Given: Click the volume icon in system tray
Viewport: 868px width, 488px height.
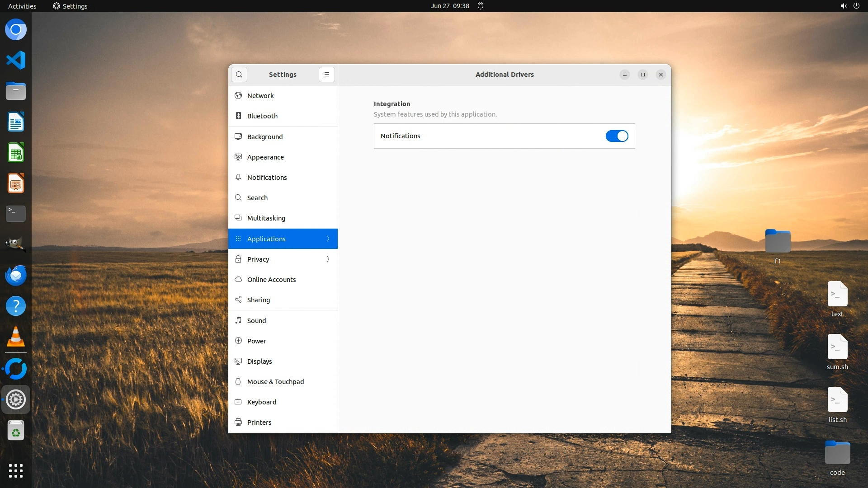Looking at the screenshot, I should point(843,6).
